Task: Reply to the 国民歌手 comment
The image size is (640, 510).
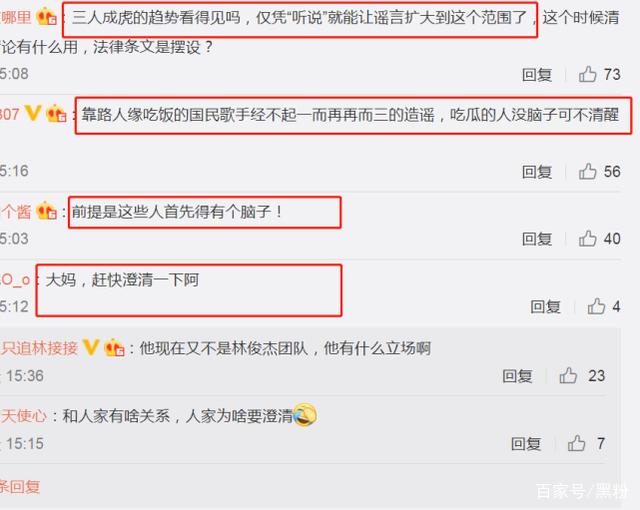Action: tap(537, 172)
